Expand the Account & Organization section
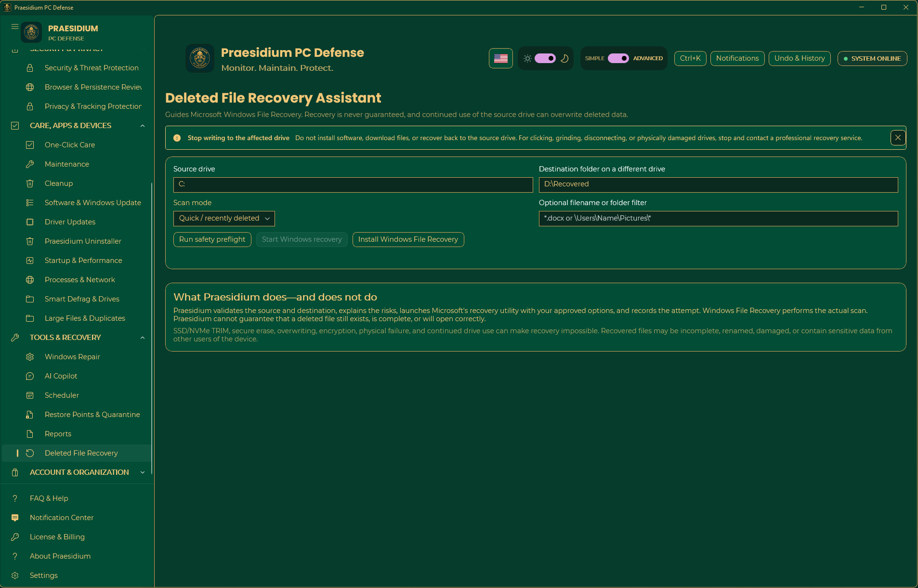918x588 pixels. (x=143, y=472)
